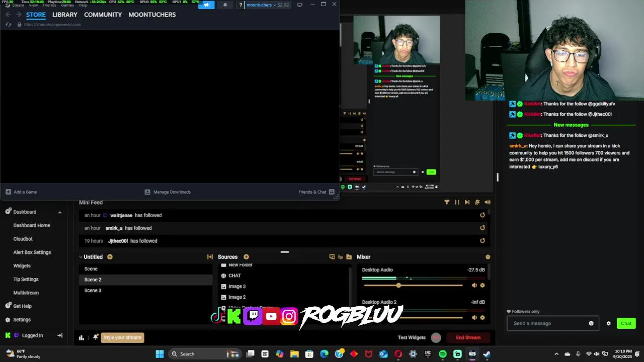The image size is (644, 362).
Task: Select the scene named Scene
Action: coord(145,269)
